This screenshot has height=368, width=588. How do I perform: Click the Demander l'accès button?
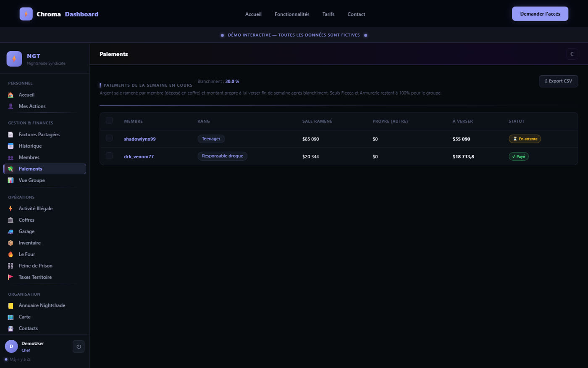[x=540, y=14]
